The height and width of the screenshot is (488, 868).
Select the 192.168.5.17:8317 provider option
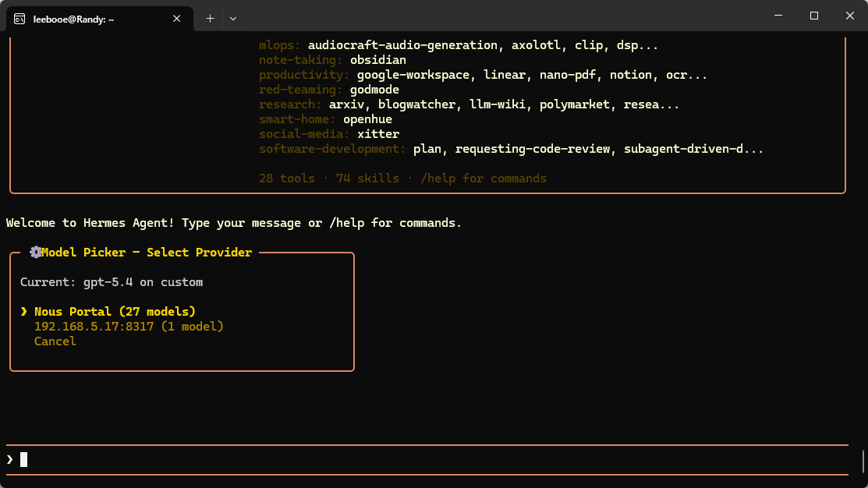click(129, 327)
